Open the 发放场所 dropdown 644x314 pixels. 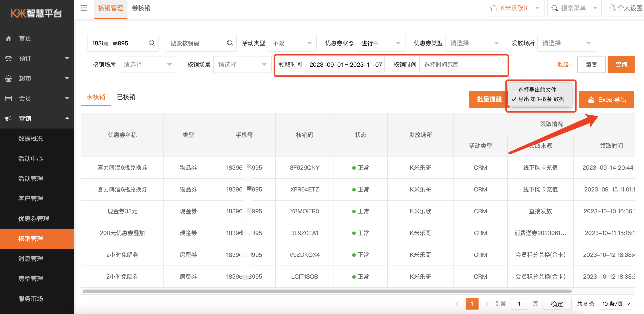[x=566, y=43]
